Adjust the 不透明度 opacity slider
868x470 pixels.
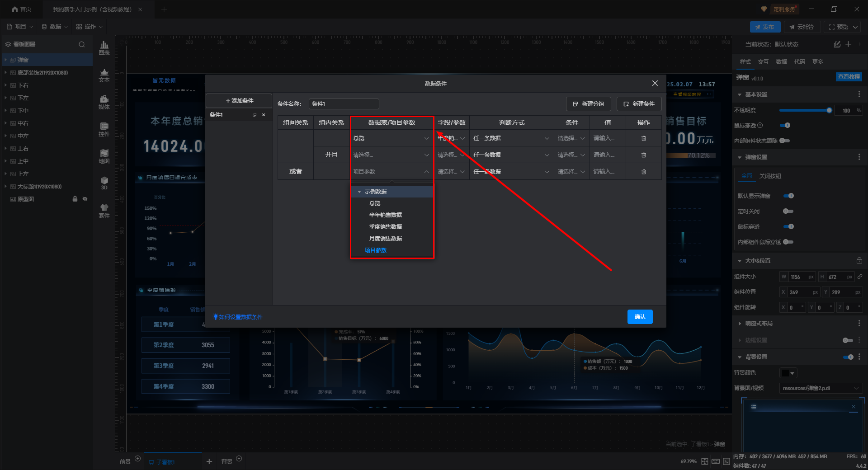(x=805, y=110)
